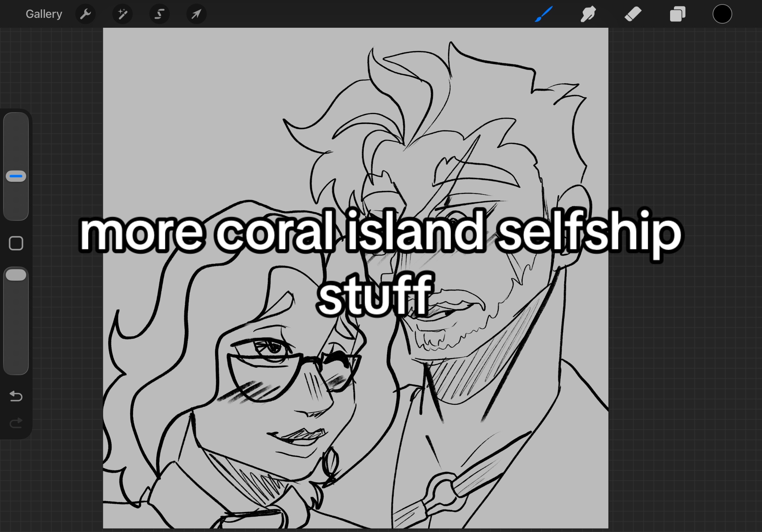
Task: Open the black color picker
Action: (x=722, y=14)
